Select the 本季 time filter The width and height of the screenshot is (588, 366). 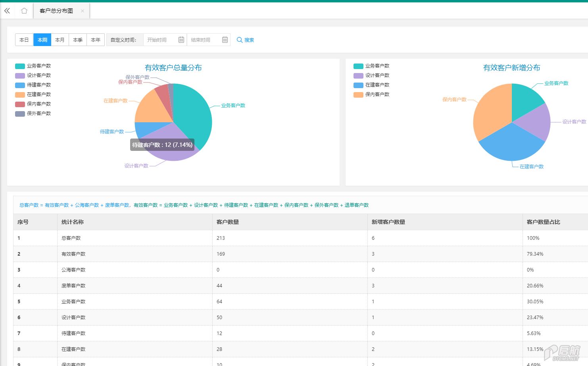(x=78, y=40)
